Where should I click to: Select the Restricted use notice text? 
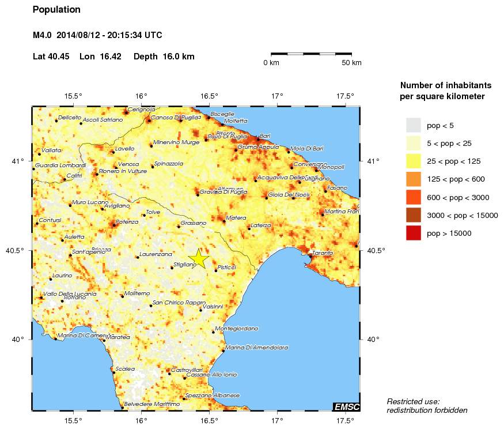(426, 405)
